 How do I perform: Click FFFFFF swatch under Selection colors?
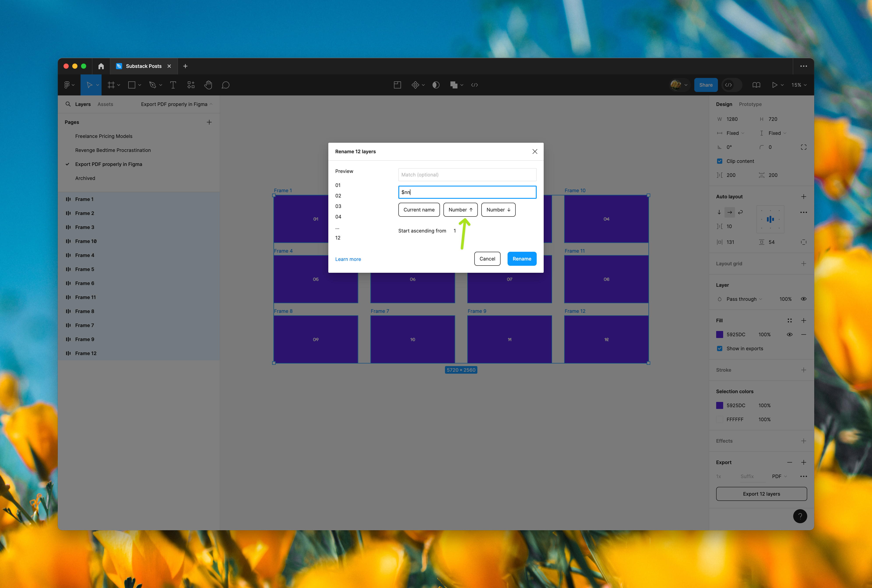(719, 419)
